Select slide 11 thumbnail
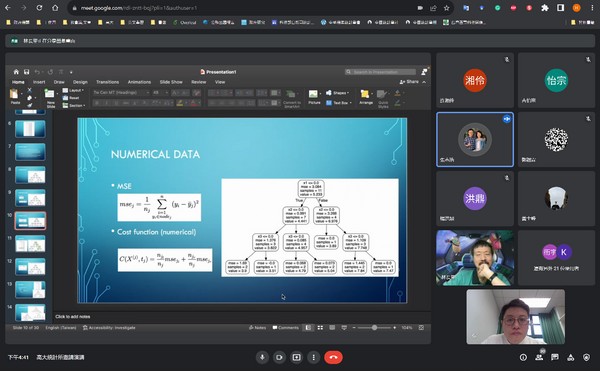Image resolution: width=600 pixels, height=371 pixels. point(30,244)
